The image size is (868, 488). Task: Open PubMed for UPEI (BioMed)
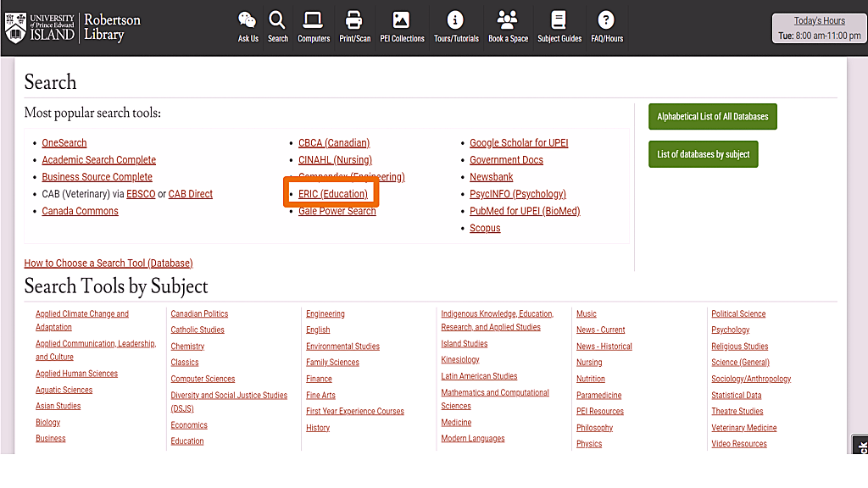click(x=525, y=211)
